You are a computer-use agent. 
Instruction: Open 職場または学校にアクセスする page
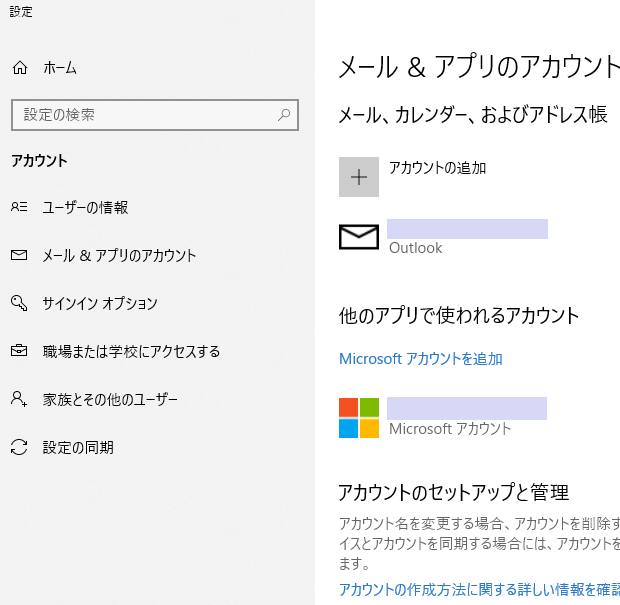click(x=131, y=351)
